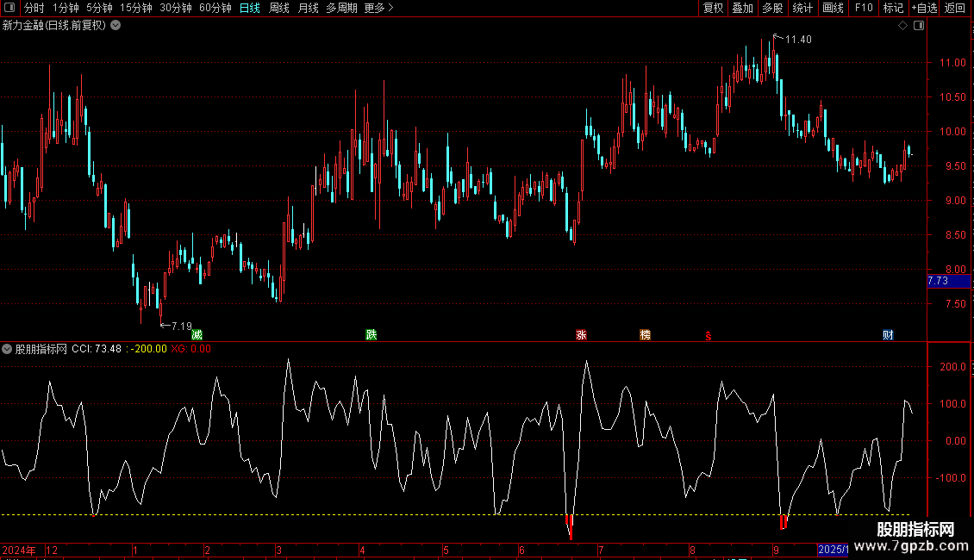Viewport: 974px width, 560px height.
Task: Click the 2025/1 date marker on the timeline
Action: (833, 550)
